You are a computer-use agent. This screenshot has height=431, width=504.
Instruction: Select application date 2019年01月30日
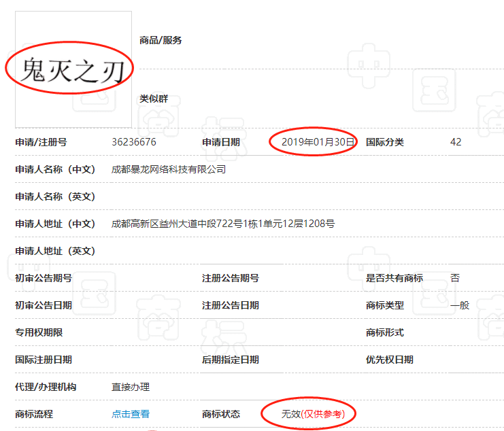(x=318, y=142)
